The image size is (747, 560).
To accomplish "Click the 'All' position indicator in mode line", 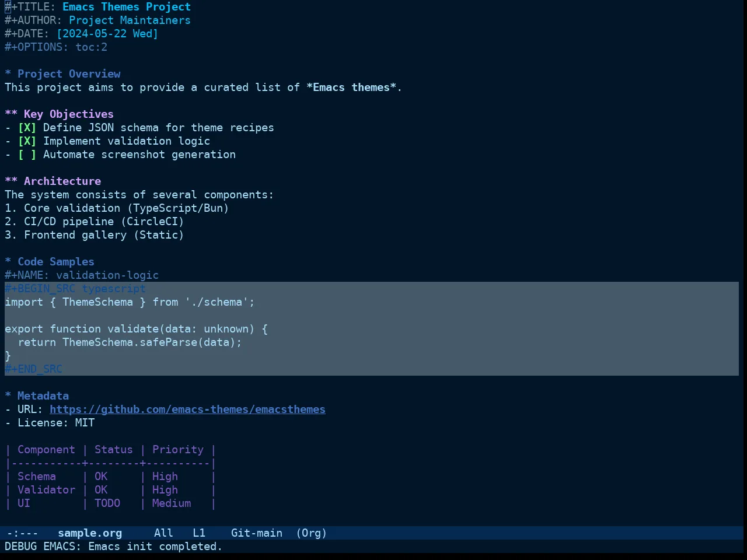I will point(163,533).
